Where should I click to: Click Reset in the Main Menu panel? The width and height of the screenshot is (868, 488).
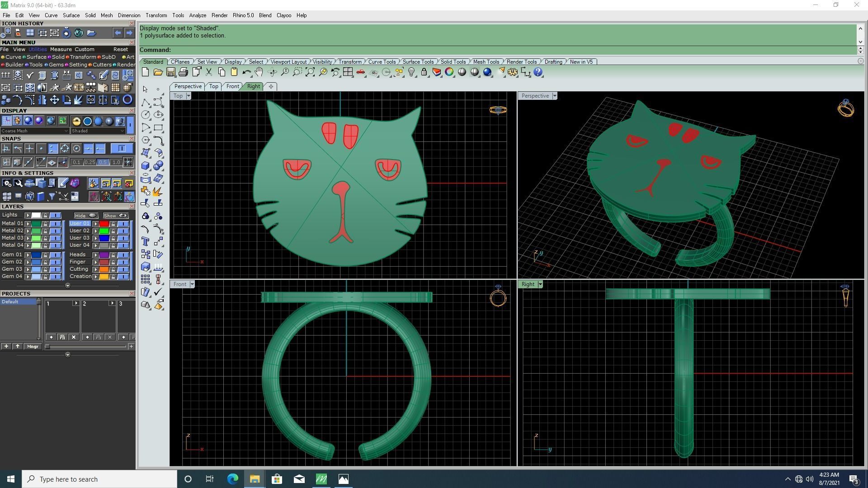point(121,49)
